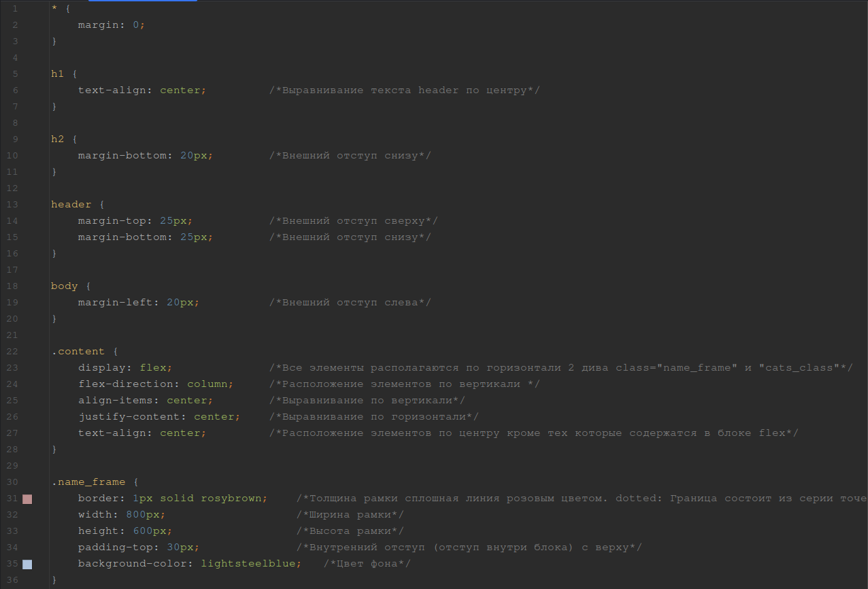Click the body selector
The width and height of the screenshot is (868, 589).
coord(64,286)
